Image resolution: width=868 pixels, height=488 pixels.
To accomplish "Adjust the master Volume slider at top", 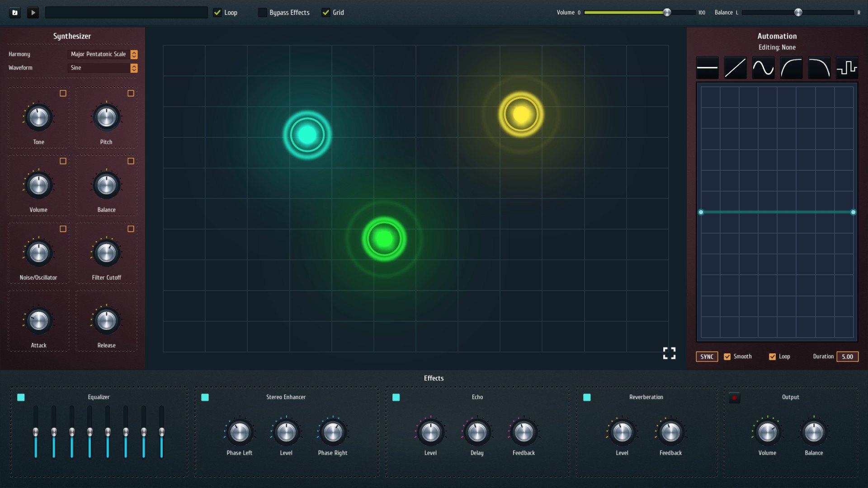I will coord(666,13).
